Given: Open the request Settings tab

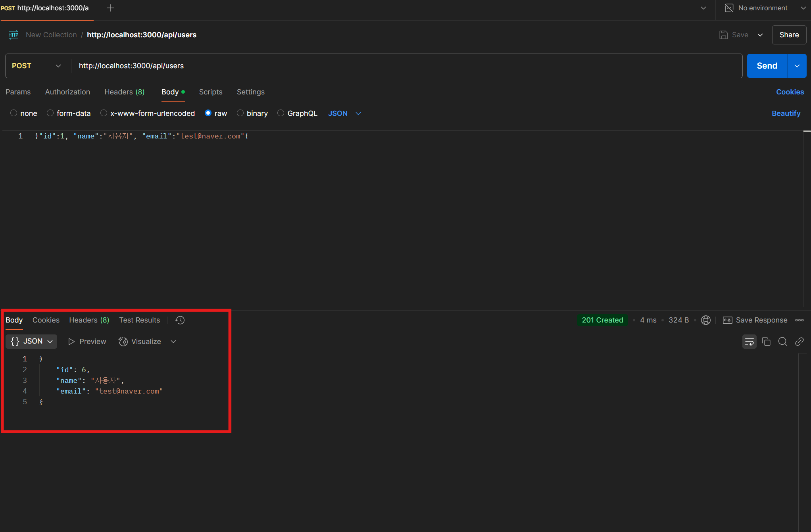Looking at the screenshot, I should click(x=251, y=92).
